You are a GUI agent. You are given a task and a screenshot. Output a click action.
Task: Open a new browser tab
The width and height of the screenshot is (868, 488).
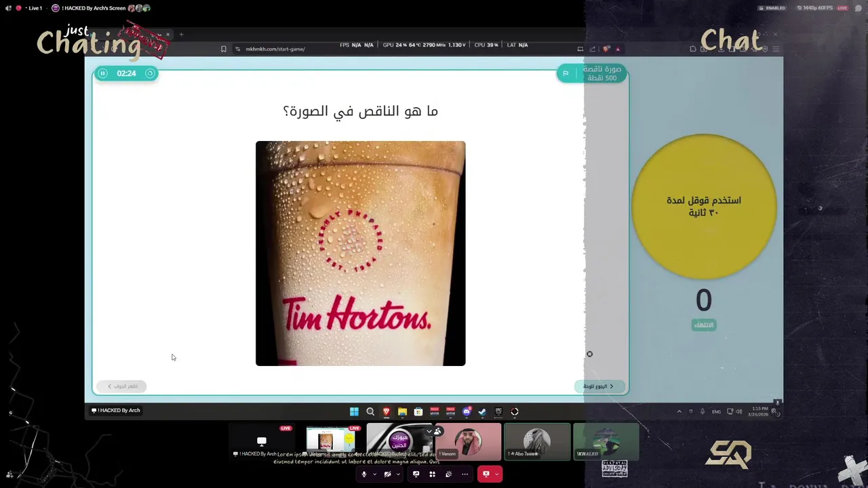pos(181,35)
